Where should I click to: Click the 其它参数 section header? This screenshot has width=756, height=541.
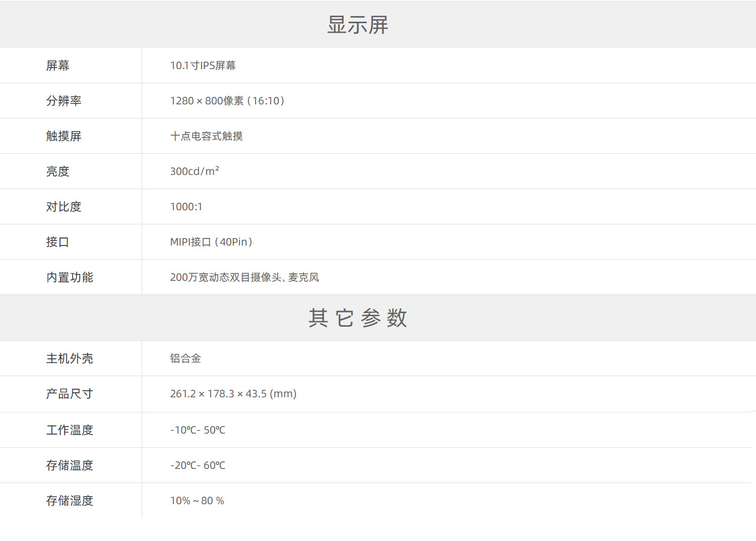[358, 318]
